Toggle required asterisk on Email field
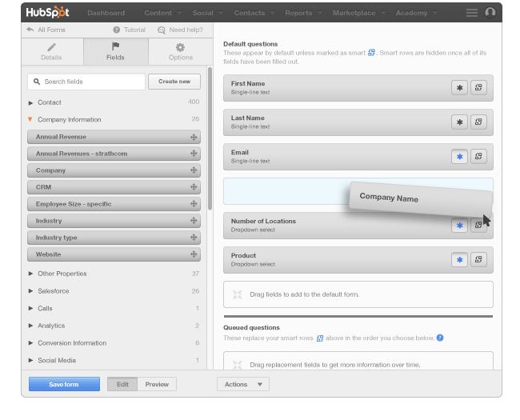520x420 pixels. (x=459, y=157)
